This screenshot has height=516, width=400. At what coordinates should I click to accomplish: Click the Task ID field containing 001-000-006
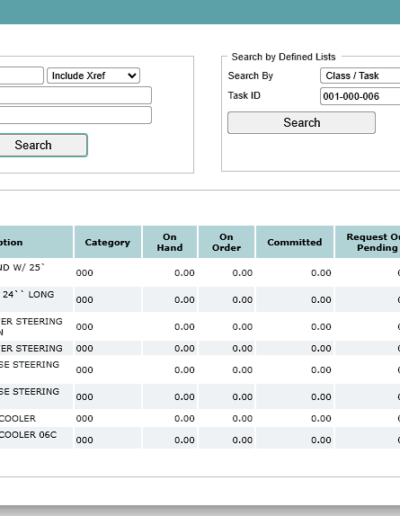coord(360,96)
